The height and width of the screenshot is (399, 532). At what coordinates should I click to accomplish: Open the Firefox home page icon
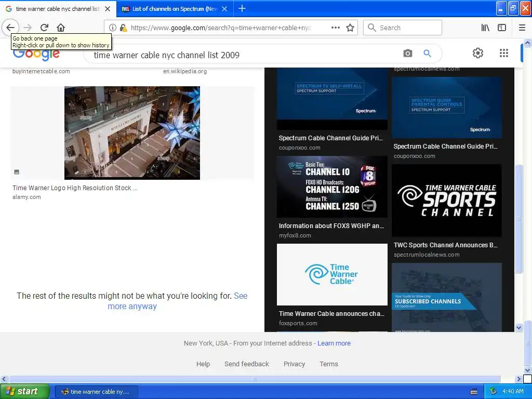pyautogui.click(x=61, y=28)
